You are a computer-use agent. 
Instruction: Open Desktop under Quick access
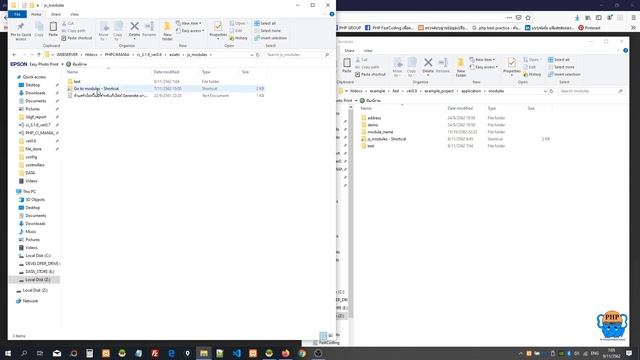[x=33, y=85]
